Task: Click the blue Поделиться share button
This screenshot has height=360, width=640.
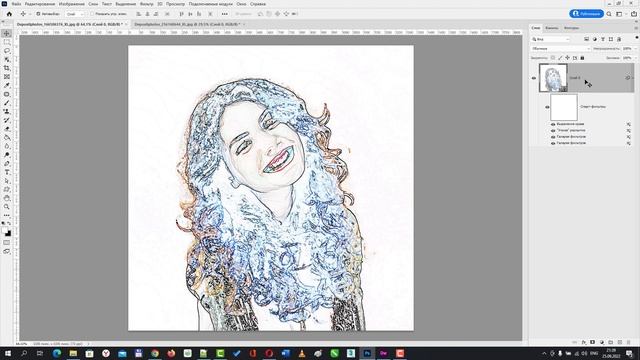Action: (x=587, y=14)
